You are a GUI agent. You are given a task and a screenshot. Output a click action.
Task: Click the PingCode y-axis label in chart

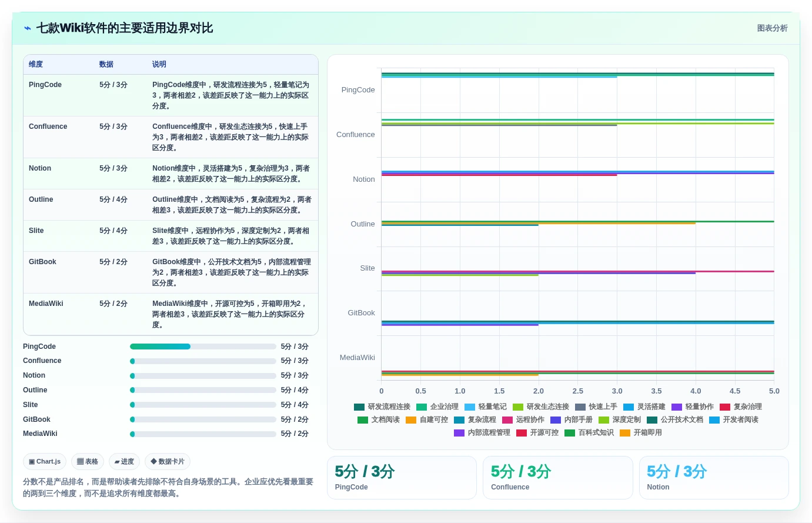(358, 90)
